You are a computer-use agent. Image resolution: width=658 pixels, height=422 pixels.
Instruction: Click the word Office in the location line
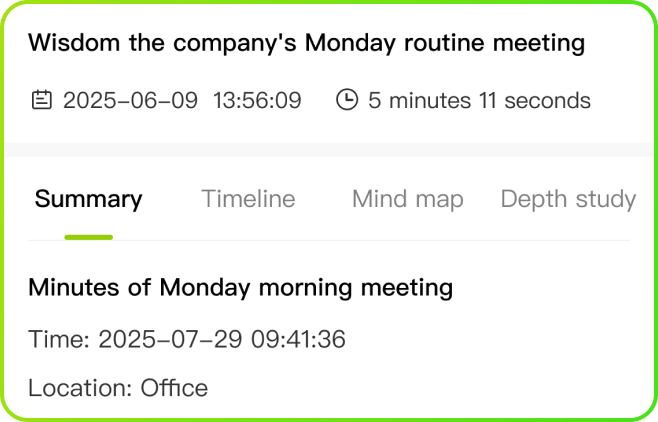[174, 388]
